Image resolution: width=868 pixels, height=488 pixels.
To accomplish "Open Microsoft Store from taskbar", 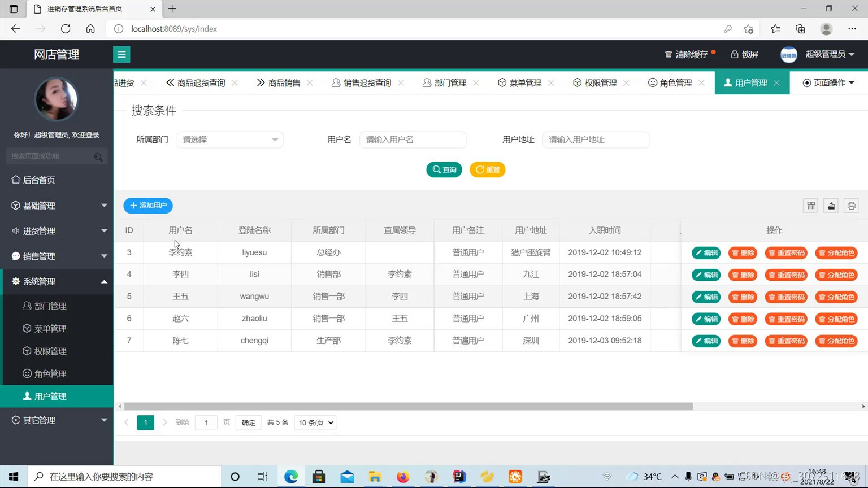I will (x=319, y=477).
